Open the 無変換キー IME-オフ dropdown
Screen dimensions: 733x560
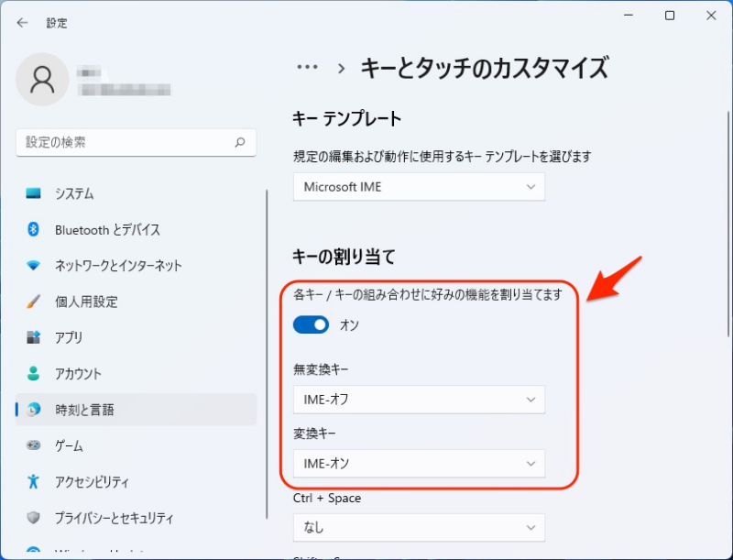point(419,400)
